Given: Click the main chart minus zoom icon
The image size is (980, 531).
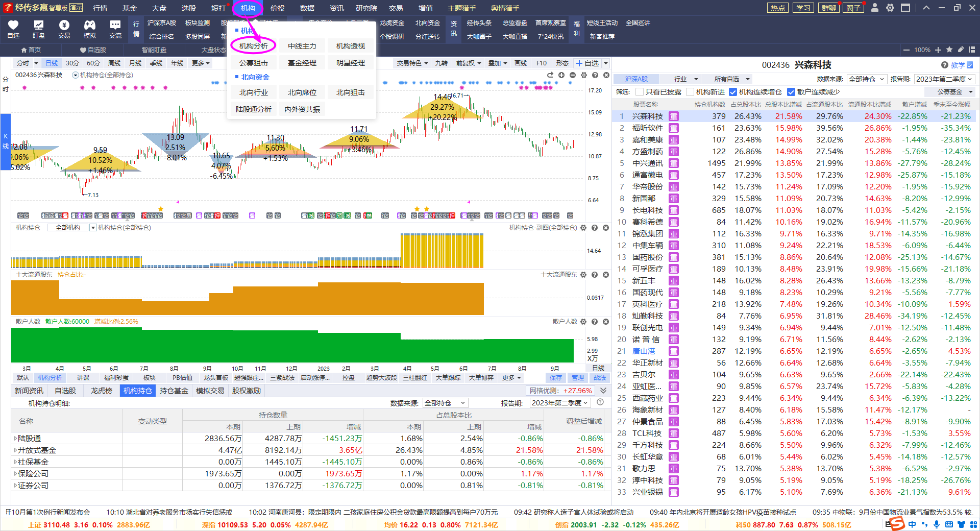Looking at the screenshot, I should coord(573,75).
